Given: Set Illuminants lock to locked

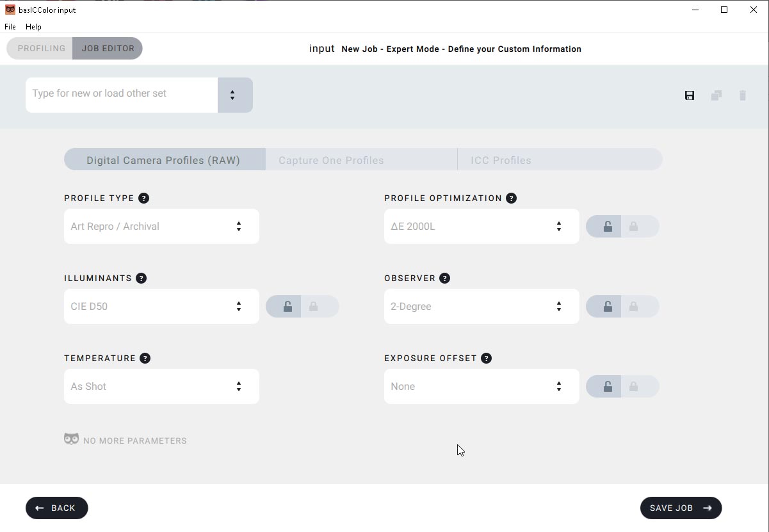Looking at the screenshot, I should (320, 306).
